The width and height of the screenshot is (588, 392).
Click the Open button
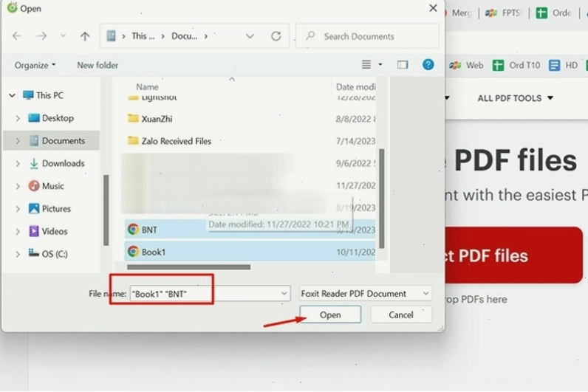click(x=330, y=314)
